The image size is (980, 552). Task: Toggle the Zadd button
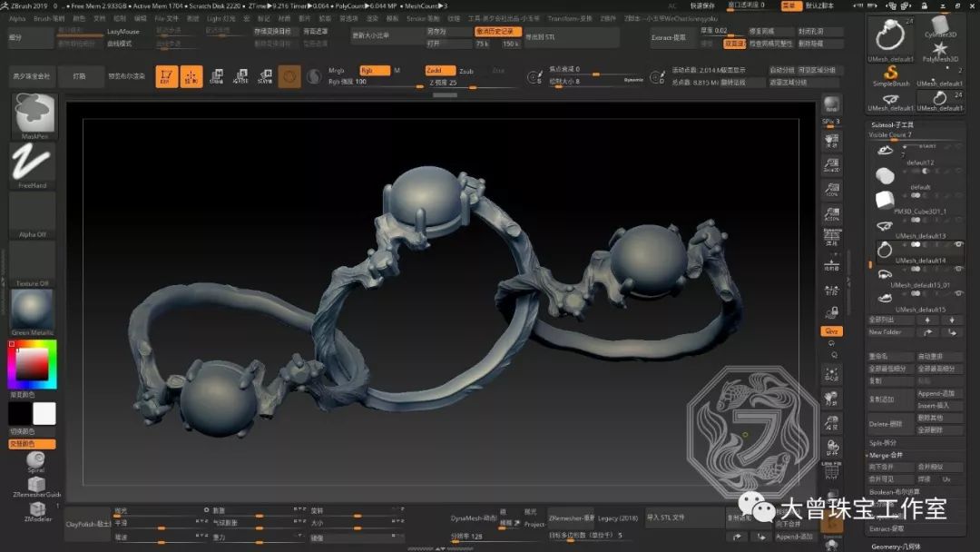pos(440,71)
